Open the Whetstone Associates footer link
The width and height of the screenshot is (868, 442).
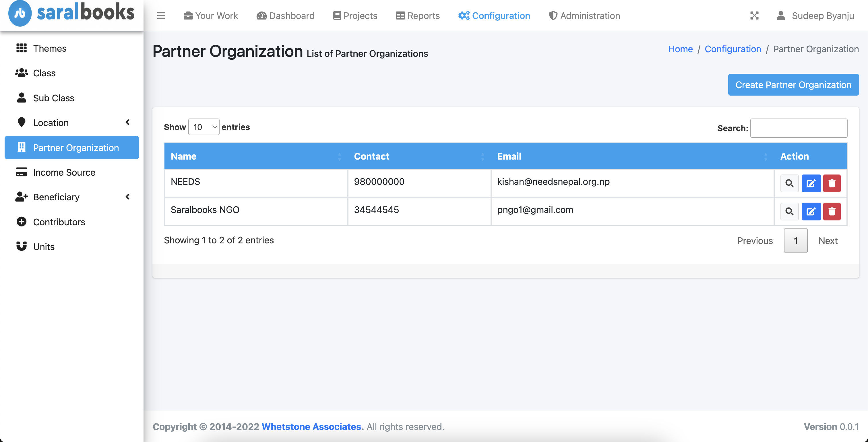click(x=311, y=427)
